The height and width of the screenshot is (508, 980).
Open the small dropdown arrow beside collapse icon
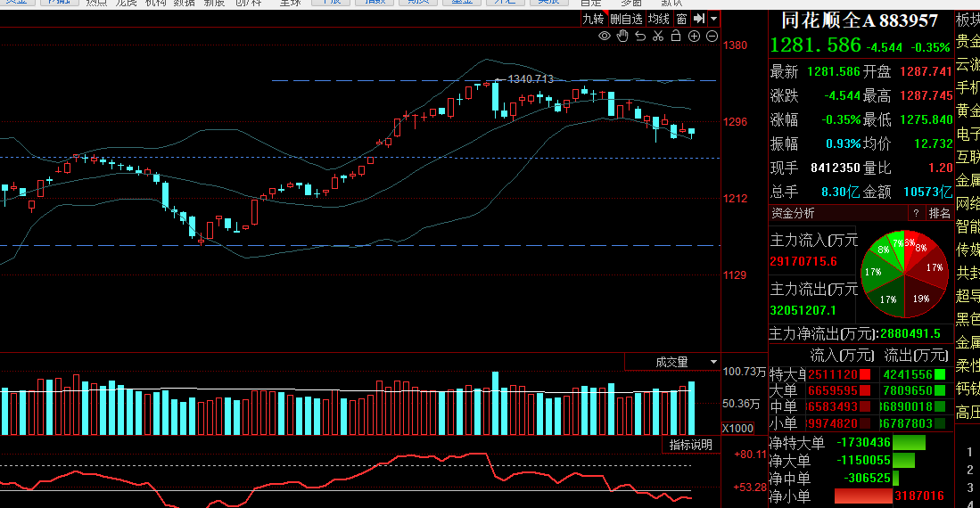click(x=713, y=20)
